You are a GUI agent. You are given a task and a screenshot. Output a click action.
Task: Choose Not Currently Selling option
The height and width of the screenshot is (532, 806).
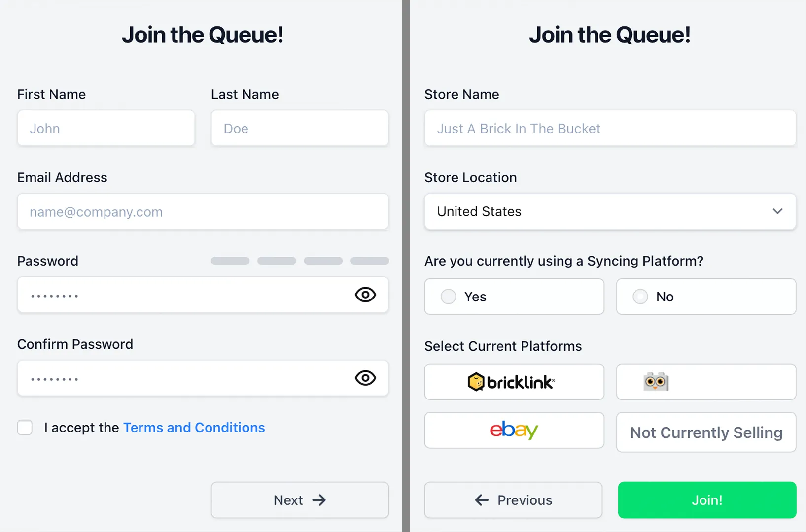pyautogui.click(x=706, y=432)
